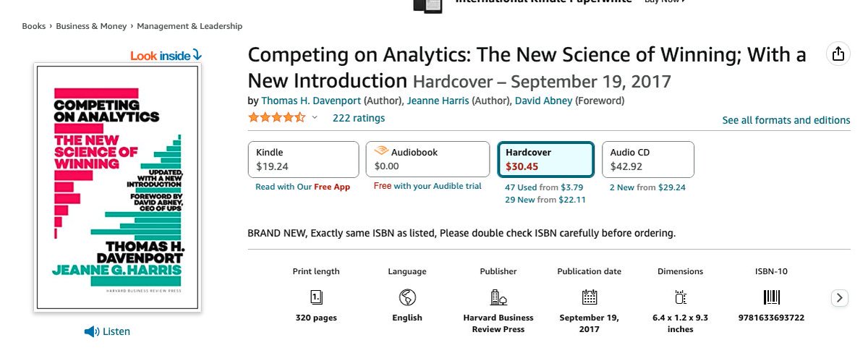Click the Publisher building icon
868x348 pixels.
pos(498,297)
